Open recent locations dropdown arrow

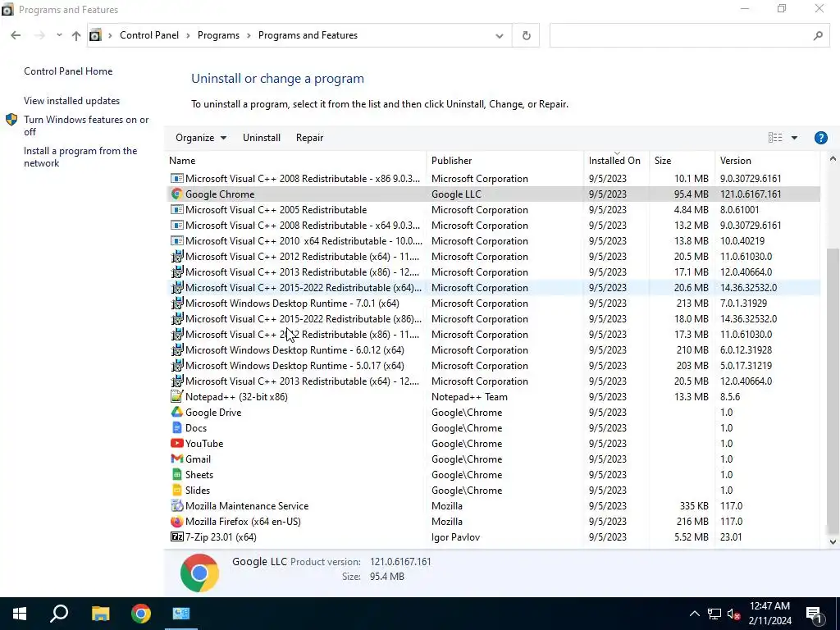click(59, 35)
